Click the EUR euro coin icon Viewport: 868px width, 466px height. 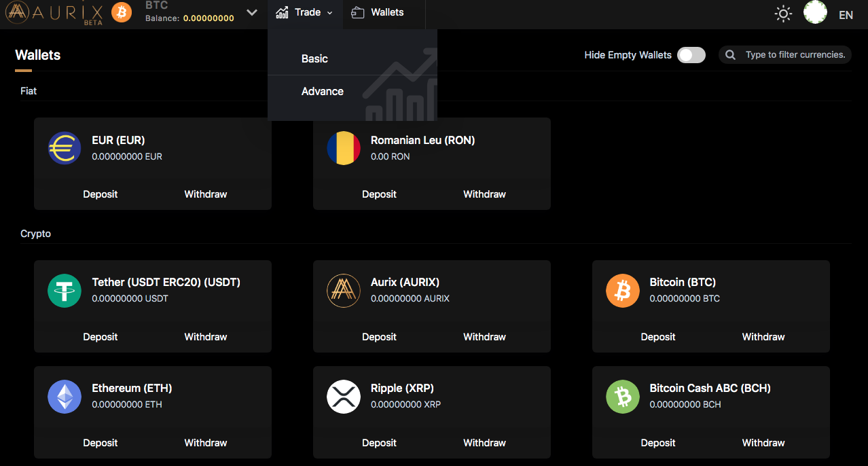pos(65,148)
